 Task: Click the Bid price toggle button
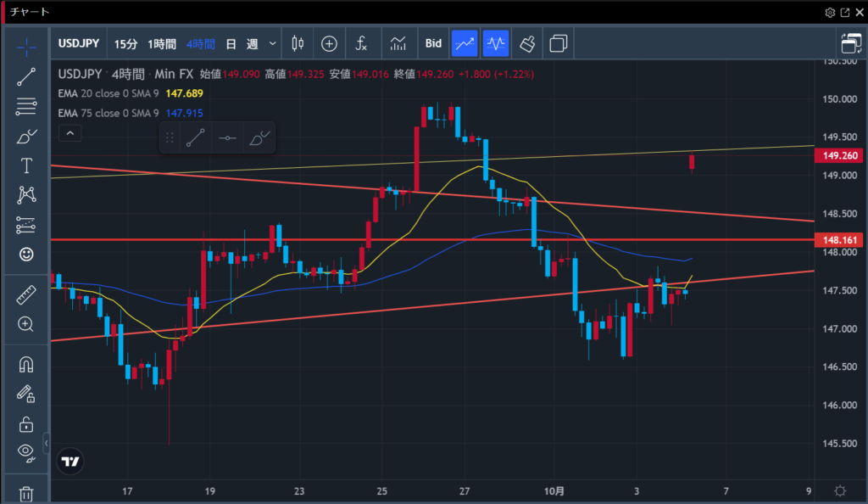pos(433,43)
